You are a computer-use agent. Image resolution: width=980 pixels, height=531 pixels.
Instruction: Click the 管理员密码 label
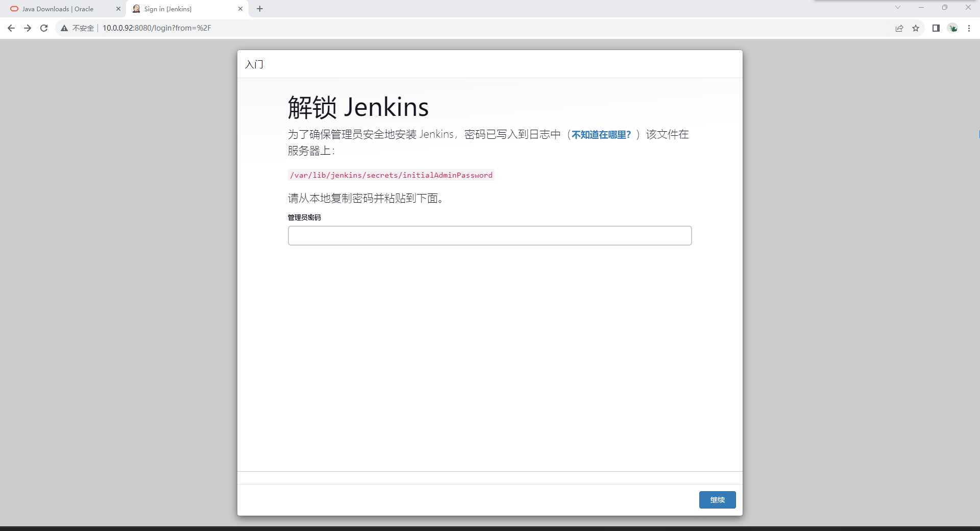pos(304,218)
